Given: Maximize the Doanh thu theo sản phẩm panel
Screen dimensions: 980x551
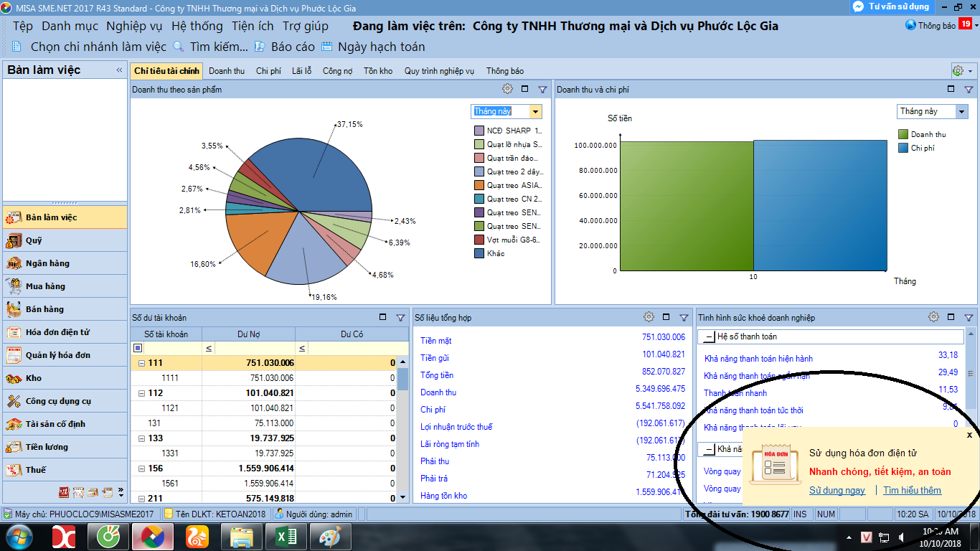Looking at the screenshot, I should (x=524, y=89).
